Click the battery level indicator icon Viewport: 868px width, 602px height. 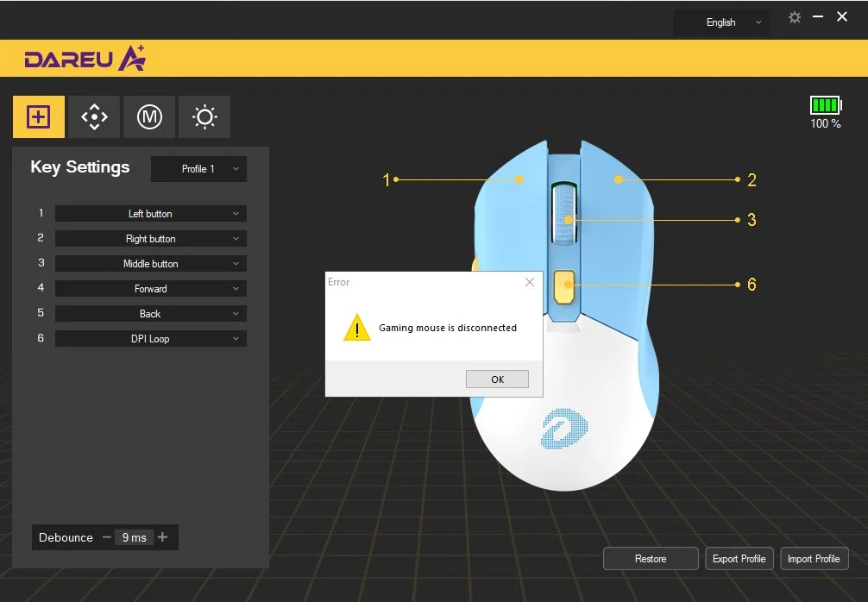tap(826, 105)
